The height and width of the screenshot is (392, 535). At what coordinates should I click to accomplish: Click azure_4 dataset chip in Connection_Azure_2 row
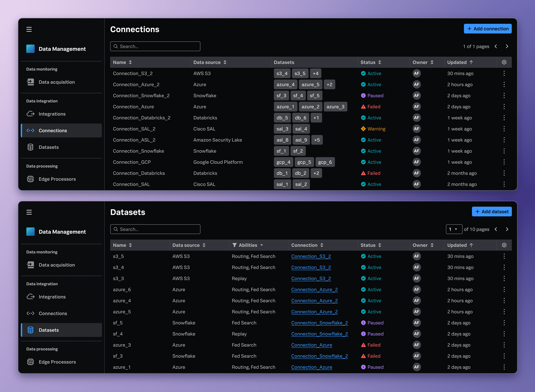pos(285,84)
